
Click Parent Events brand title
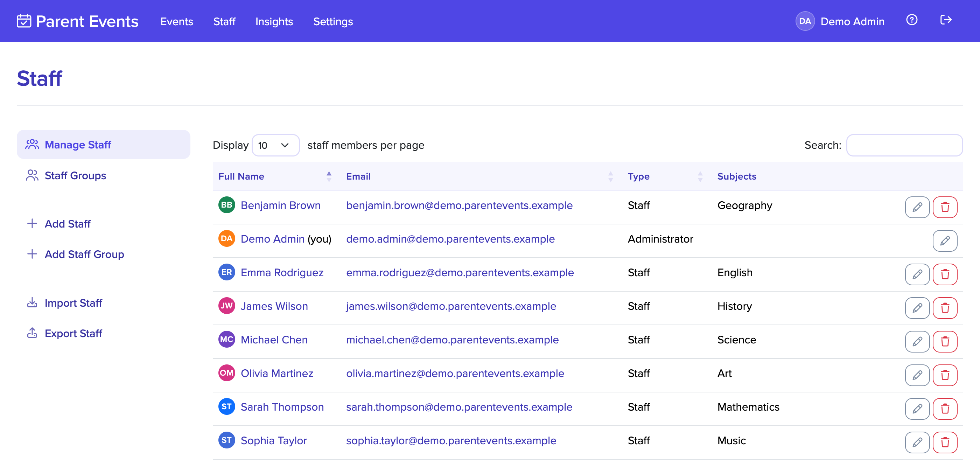(87, 21)
